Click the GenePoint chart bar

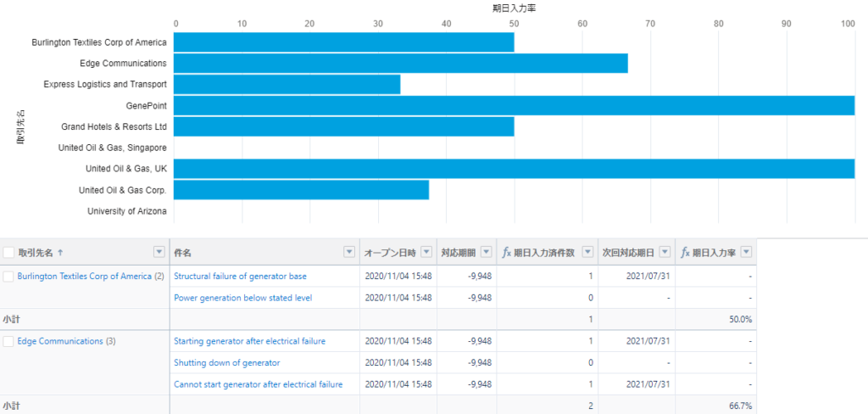[x=515, y=105]
